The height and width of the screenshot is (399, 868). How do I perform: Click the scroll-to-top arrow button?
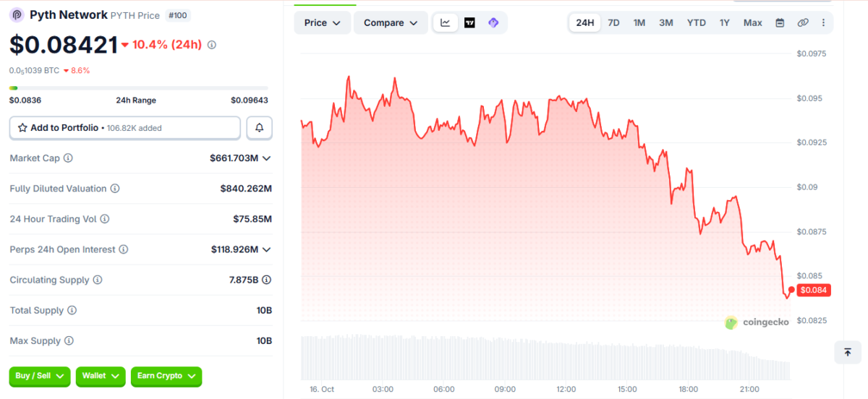[847, 352]
